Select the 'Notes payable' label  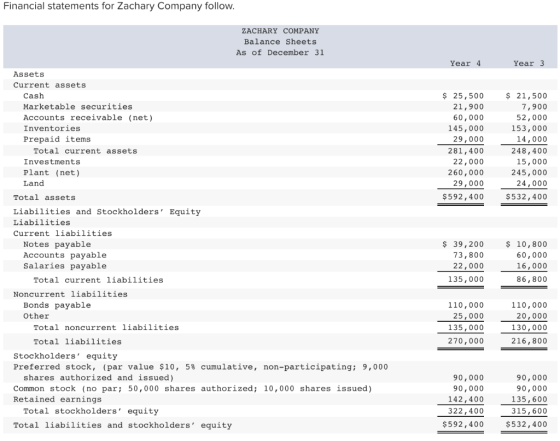pyautogui.click(x=57, y=244)
